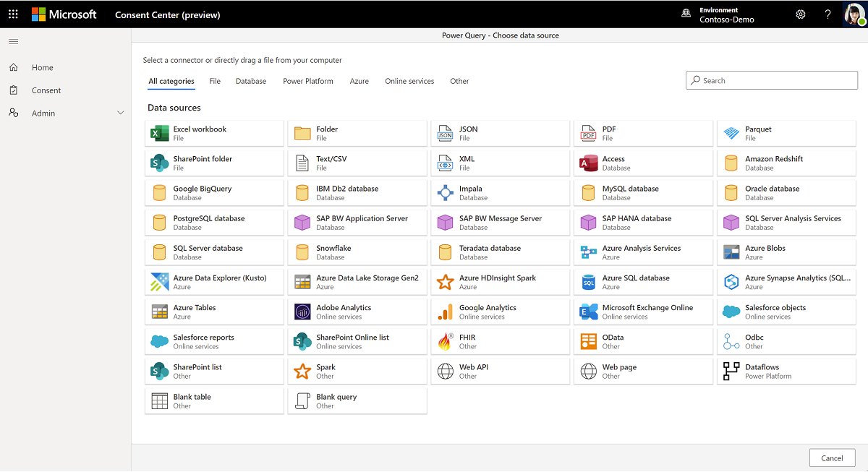Choose the Google Analytics icon
This screenshot has width=868, height=472.
[446, 312]
